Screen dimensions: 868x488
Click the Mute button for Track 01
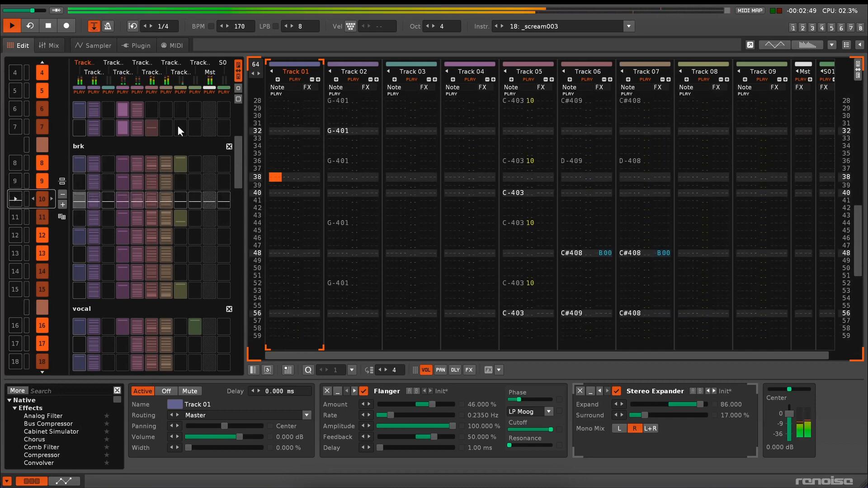tap(189, 391)
